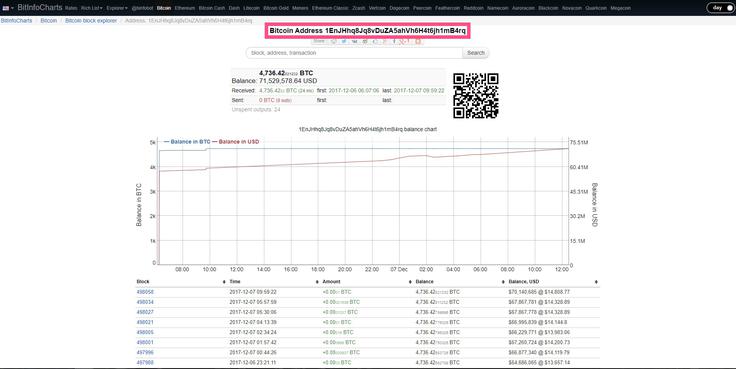Select Zcash in the navbar
This screenshot has width=736, height=369.
coord(358,8)
